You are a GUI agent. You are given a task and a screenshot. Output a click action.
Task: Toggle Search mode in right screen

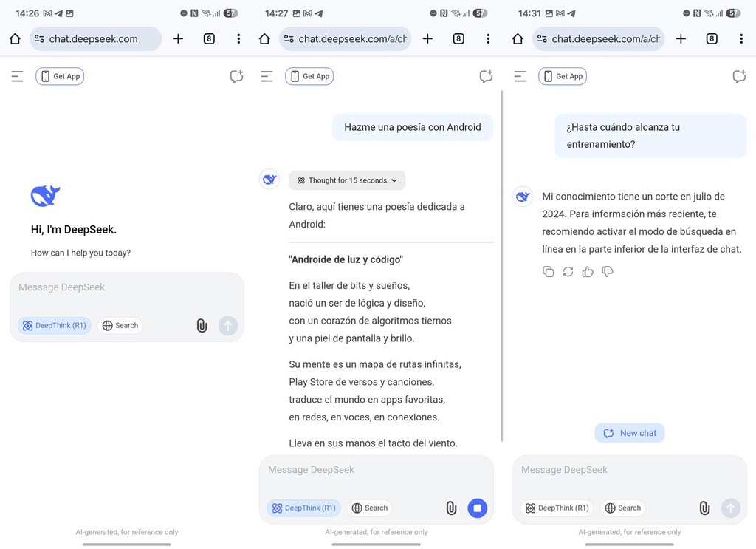[623, 508]
